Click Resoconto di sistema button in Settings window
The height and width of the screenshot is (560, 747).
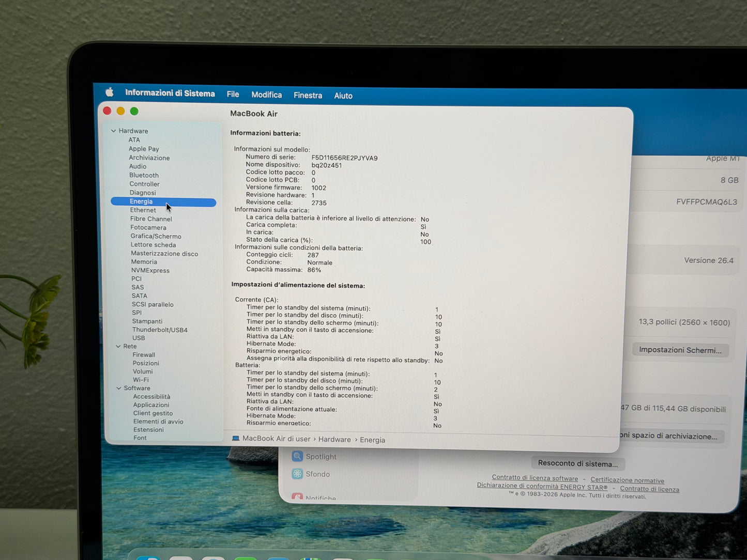(x=577, y=463)
